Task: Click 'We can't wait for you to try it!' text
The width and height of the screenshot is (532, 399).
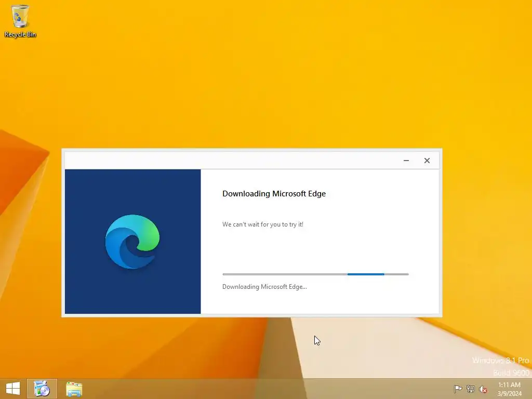Action: click(x=262, y=224)
